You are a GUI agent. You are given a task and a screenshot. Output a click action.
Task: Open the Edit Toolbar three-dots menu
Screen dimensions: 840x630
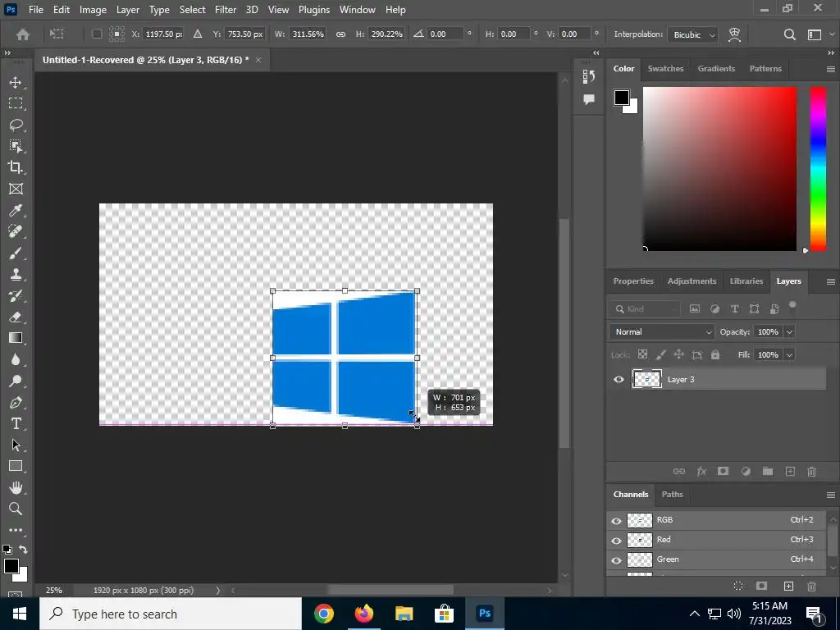[x=16, y=530]
